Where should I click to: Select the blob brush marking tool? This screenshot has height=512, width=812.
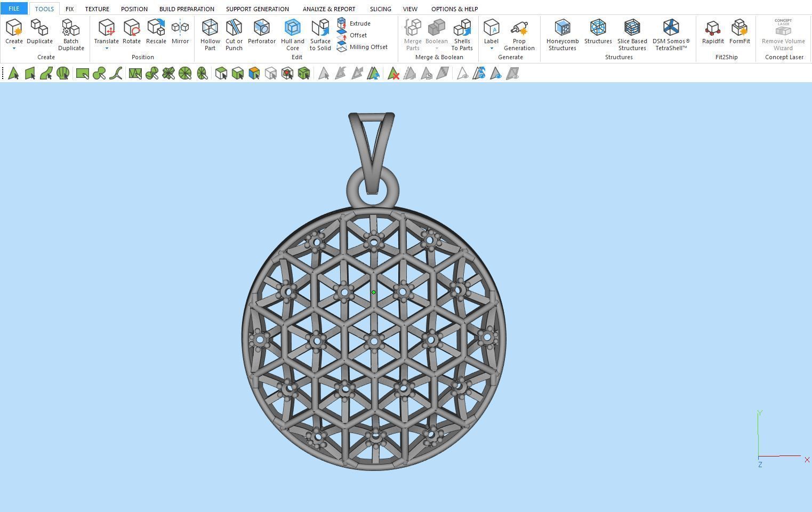click(99, 74)
